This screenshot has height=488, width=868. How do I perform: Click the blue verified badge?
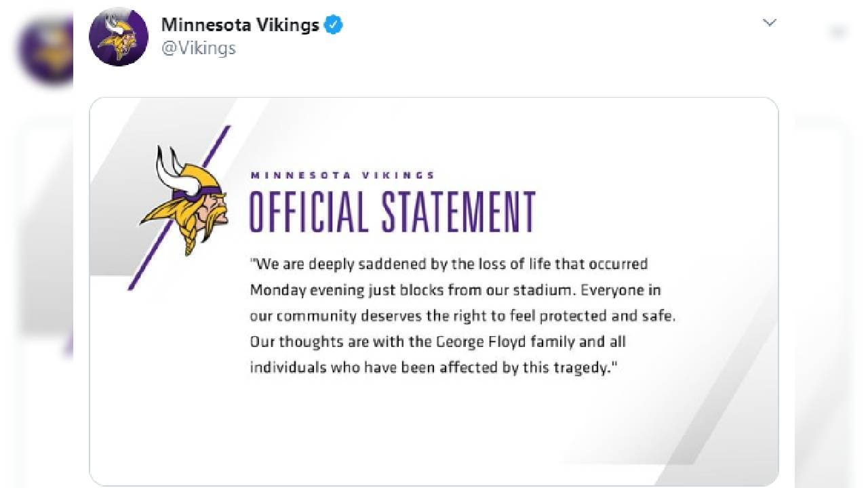(334, 26)
